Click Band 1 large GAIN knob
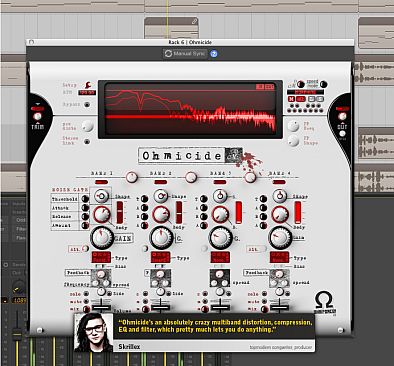This screenshot has height=366, width=394. coord(102,238)
